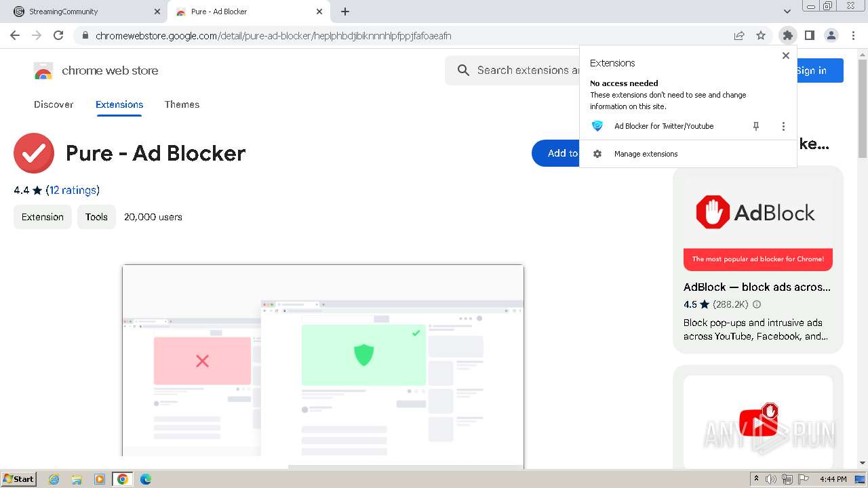
Task: Click the Tools category chip
Action: point(96,217)
